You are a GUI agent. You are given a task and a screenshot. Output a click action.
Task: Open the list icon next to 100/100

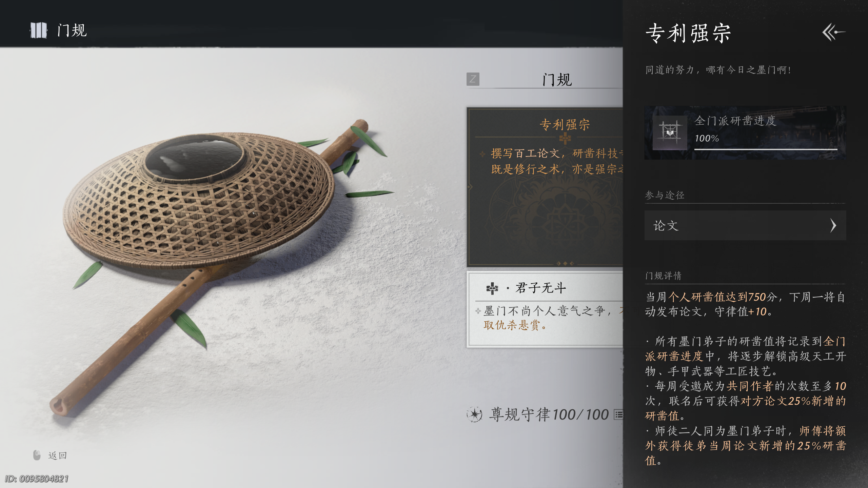tap(619, 414)
